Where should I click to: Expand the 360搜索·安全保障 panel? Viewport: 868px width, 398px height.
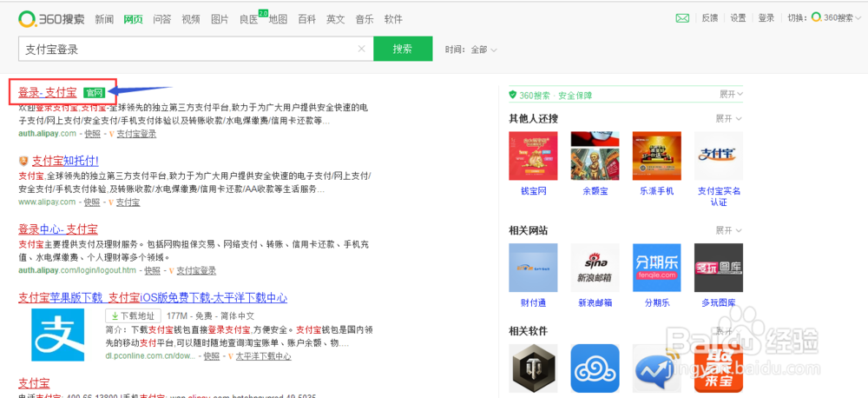pyautogui.click(x=731, y=94)
